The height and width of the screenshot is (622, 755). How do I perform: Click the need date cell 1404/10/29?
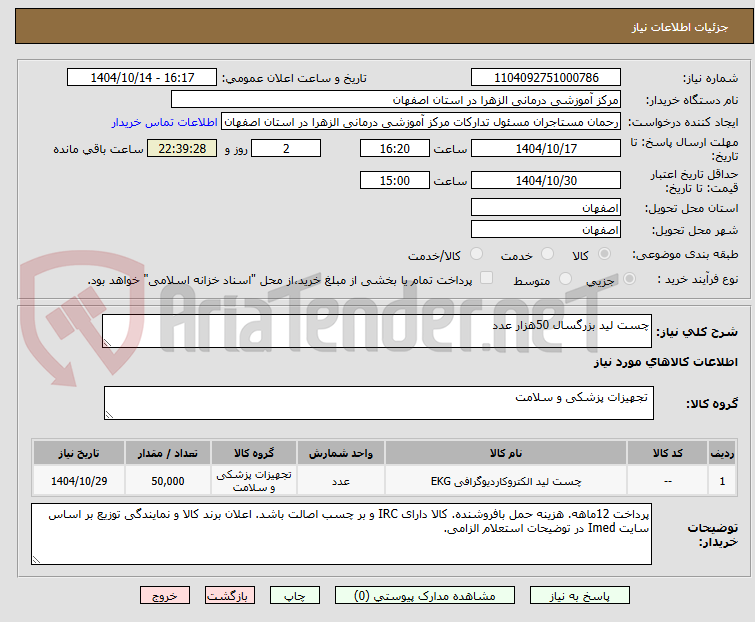click(79, 480)
